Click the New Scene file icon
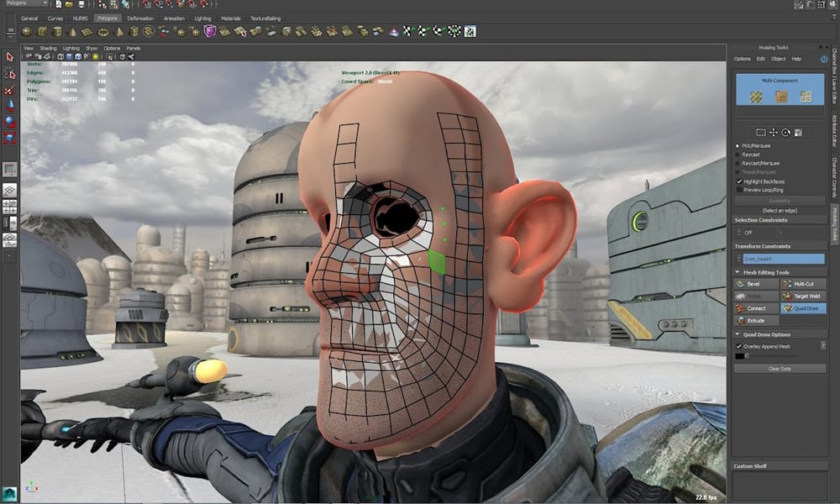This screenshot has width=840, height=504. 59,4
